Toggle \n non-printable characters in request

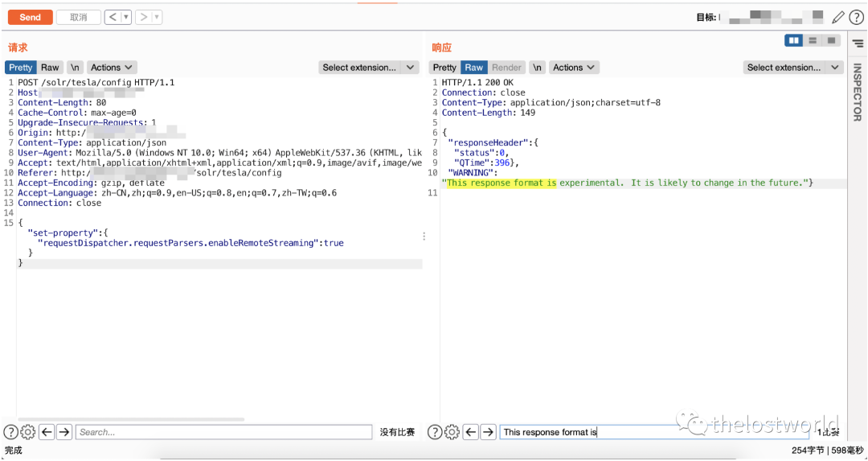(x=75, y=68)
